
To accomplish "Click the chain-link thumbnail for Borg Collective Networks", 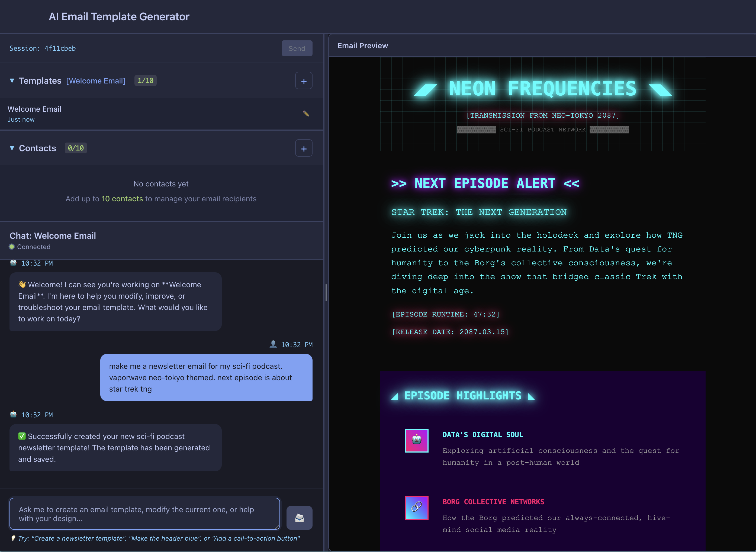I will coord(416,508).
